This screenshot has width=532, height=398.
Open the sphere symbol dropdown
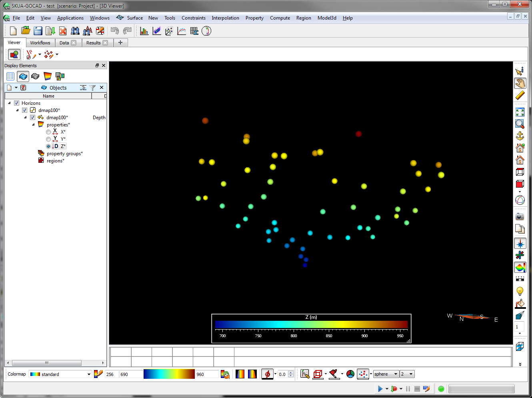click(395, 374)
